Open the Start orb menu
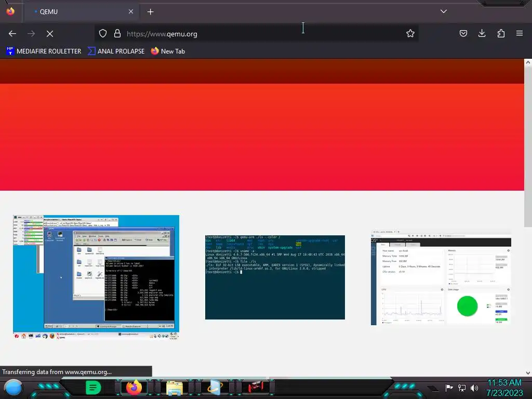 pyautogui.click(x=14, y=388)
